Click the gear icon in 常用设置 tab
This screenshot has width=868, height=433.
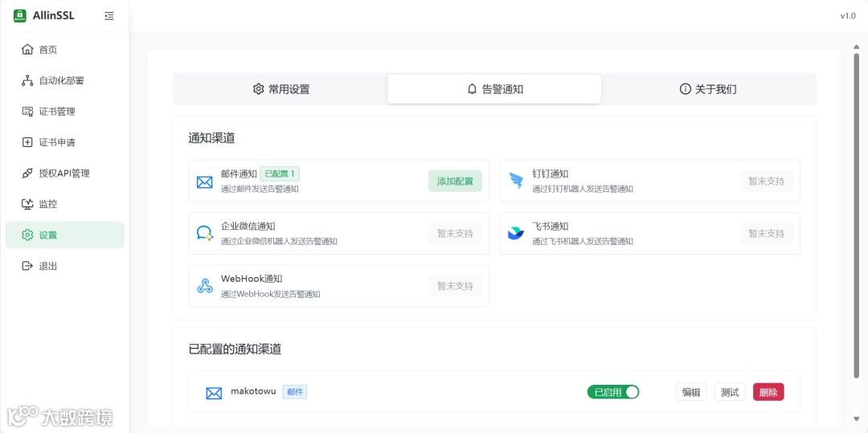[x=258, y=89]
